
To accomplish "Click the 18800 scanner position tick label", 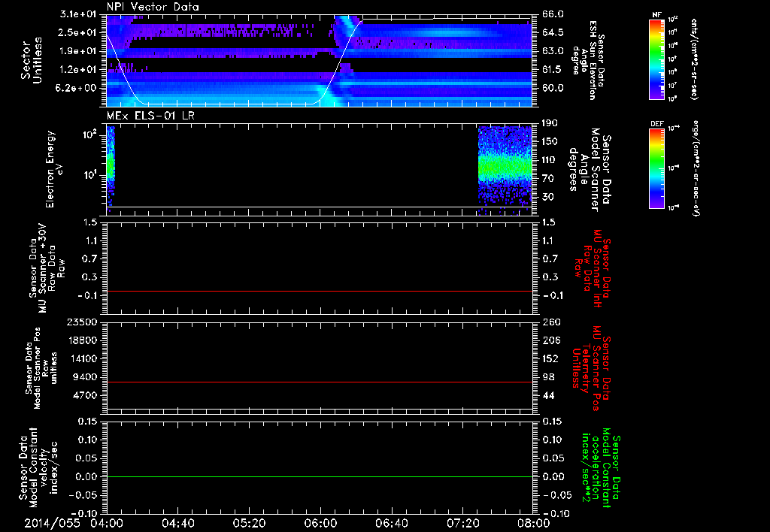I will (x=82, y=340).
